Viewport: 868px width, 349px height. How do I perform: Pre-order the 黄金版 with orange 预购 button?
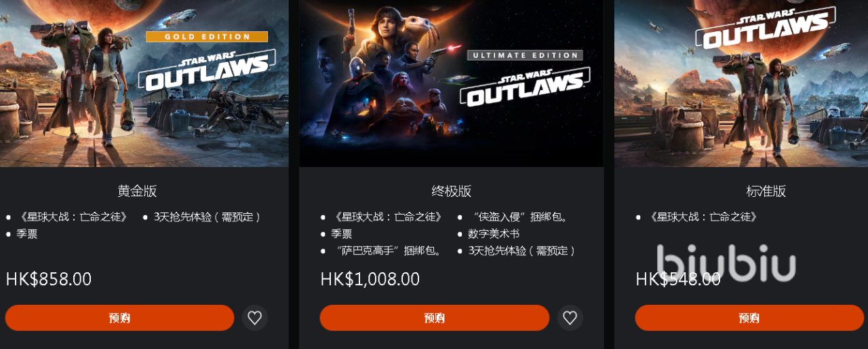pos(119,318)
